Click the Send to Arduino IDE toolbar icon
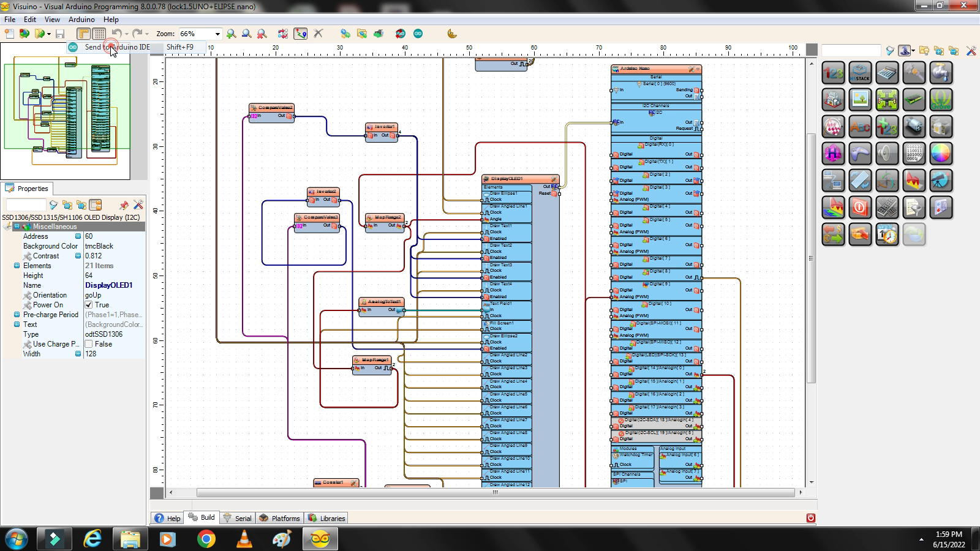Viewport: 980px width, 551px height. tap(73, 47)
